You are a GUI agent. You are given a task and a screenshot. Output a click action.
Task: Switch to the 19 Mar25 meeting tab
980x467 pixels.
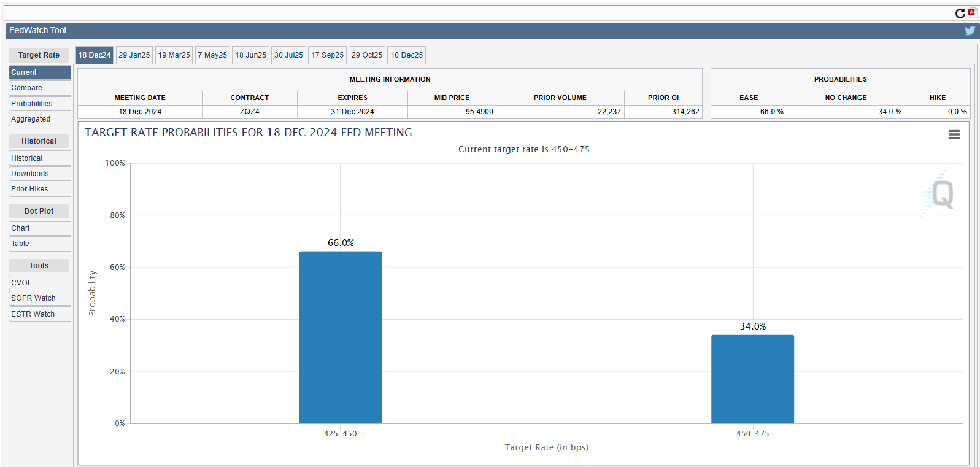pos(174,55)
